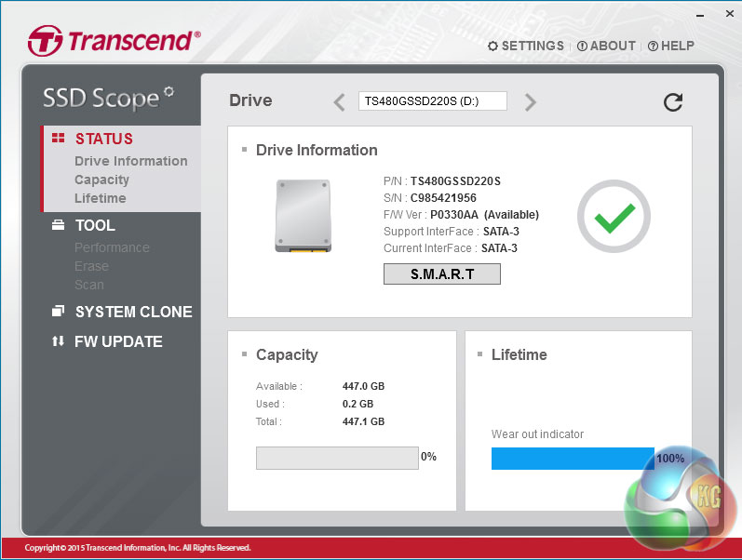Open SETTINGS
Image resolution: width=742 pixels, height=560 pixels.
click(533, 46)
